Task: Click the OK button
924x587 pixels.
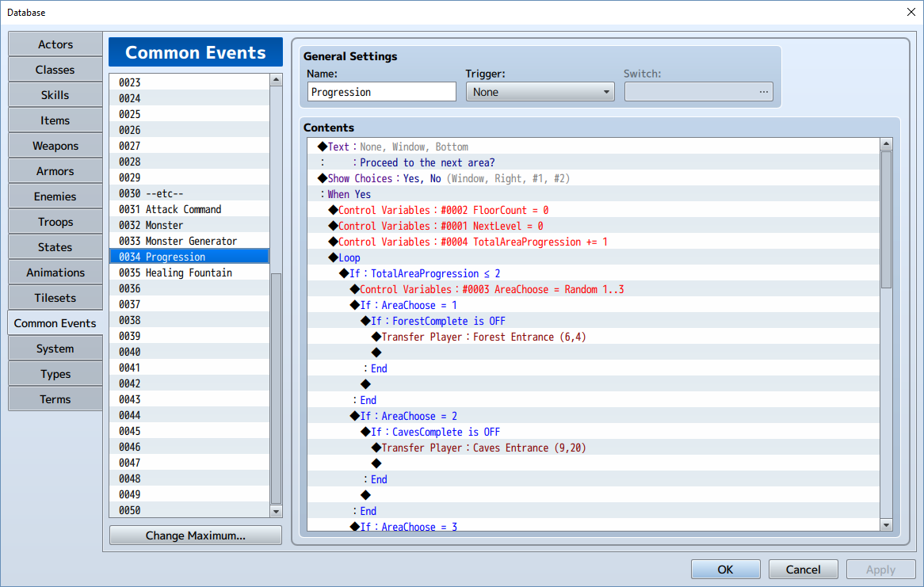Action: 725,570
